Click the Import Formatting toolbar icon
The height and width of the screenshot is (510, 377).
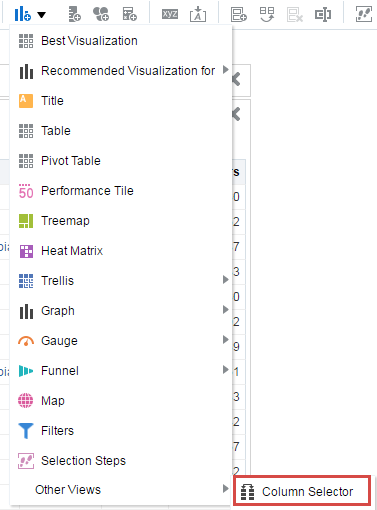(198, 14)
